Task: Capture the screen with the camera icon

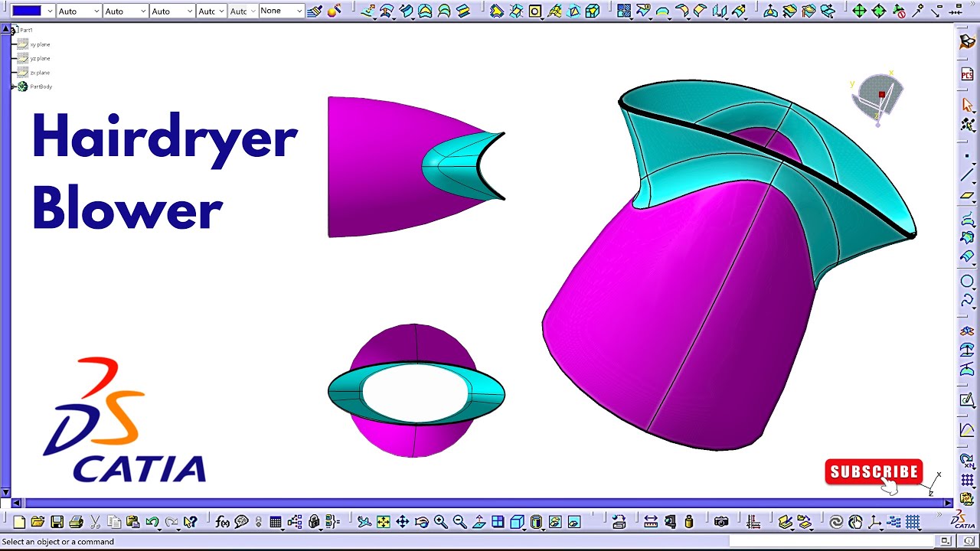Action: pos(721,522)
